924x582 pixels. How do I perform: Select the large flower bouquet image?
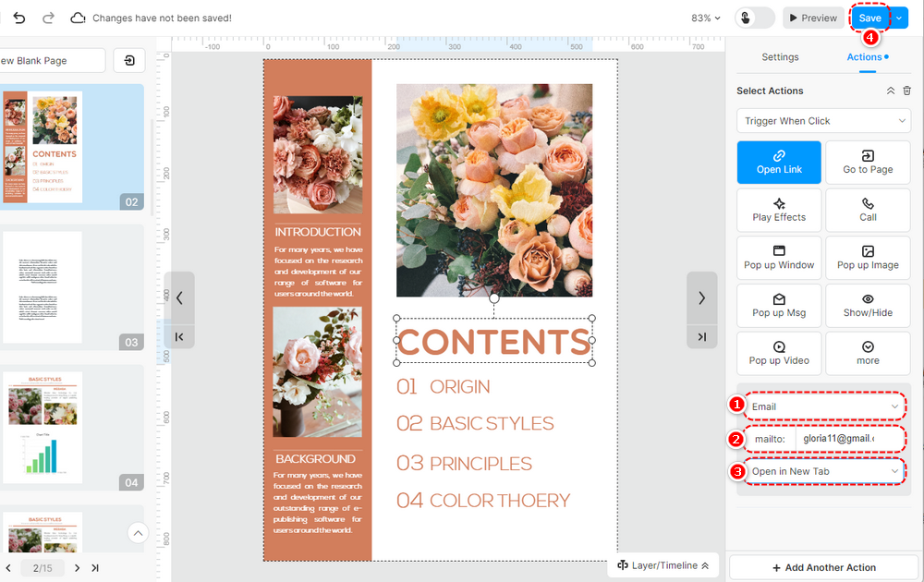(x=493, y=189)
